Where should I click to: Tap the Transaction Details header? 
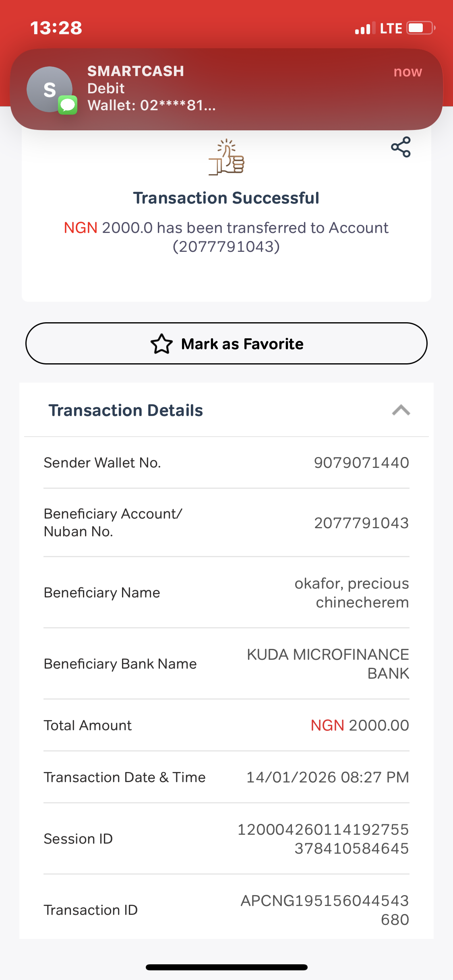pyautogui.click(x=126, y=410)
